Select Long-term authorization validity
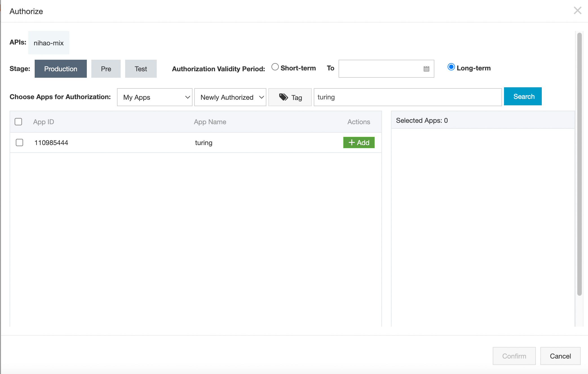 451,67
